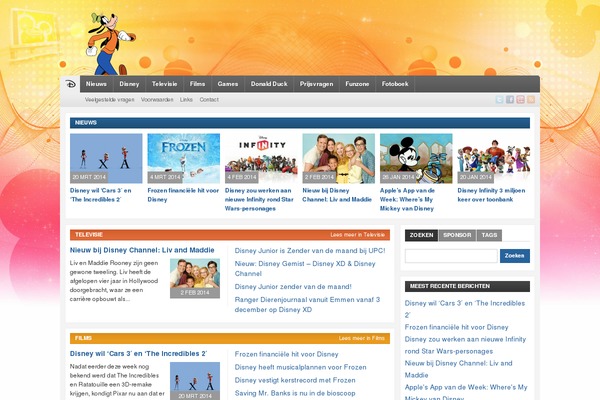The width and height of the screenshot is (600, 400).
Task: Open the Disney Infinity logo thumbnail
Action: click(x=261, y=158)
